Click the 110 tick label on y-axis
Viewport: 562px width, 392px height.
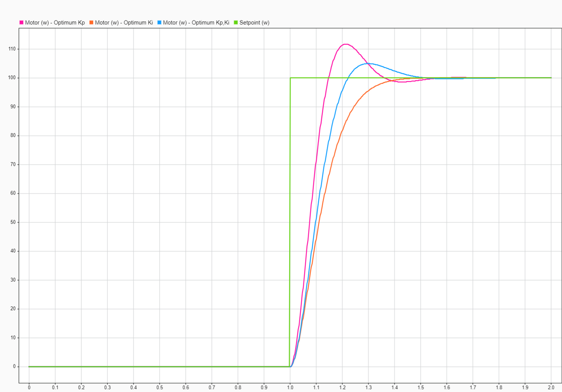point(12,49)
